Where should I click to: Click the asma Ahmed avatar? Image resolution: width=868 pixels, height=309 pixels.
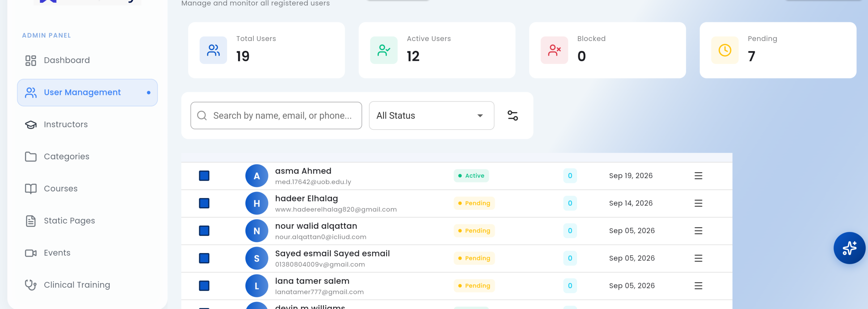click(257, 176)
